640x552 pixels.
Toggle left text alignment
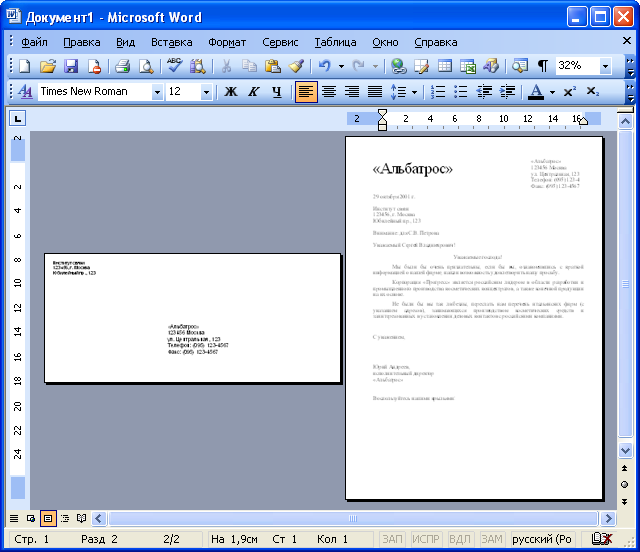click(306, 91)
